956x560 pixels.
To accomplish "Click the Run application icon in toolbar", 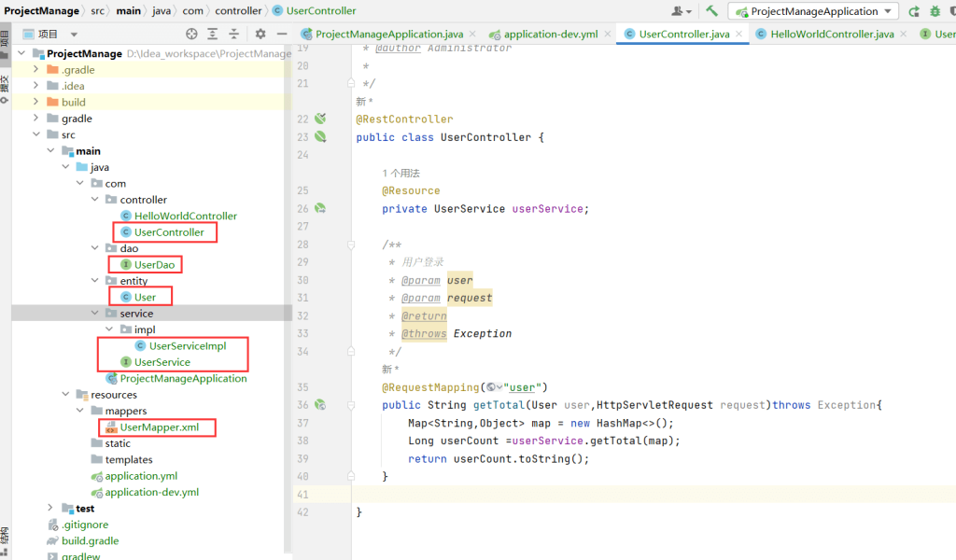I will click(914, 11).
